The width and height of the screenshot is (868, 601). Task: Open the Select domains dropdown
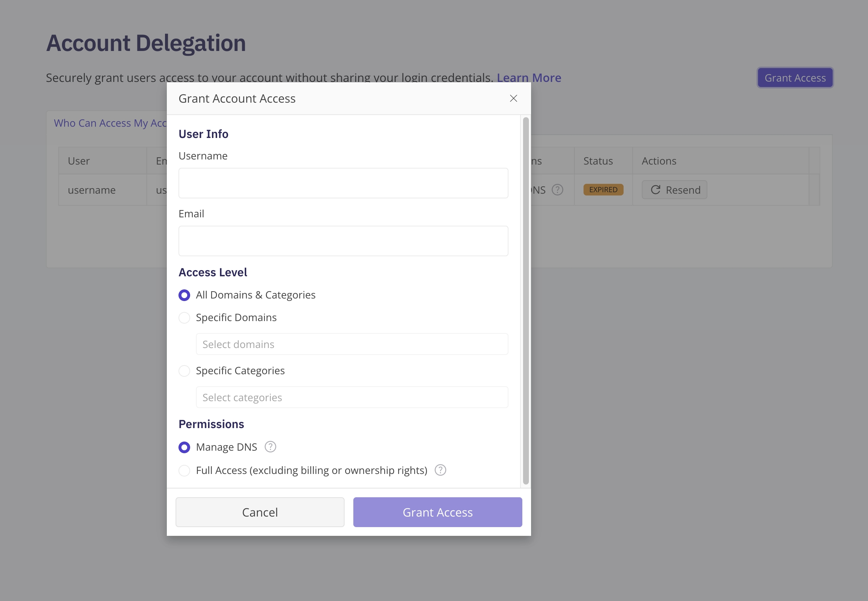click(x=352, y=344)
